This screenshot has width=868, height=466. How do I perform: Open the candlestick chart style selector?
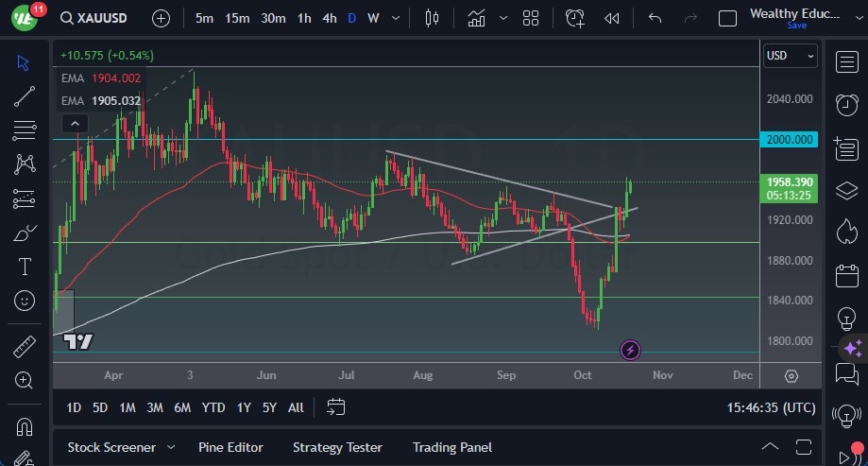click(x=433, y=18)
